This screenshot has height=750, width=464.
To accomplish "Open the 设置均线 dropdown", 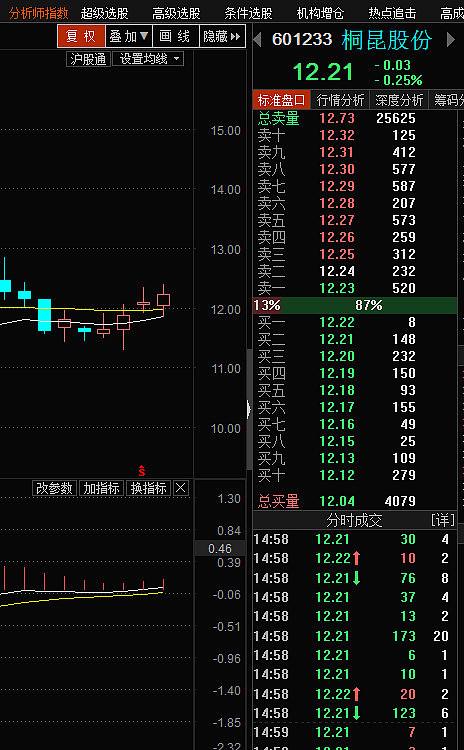I will tap(148, 59).
